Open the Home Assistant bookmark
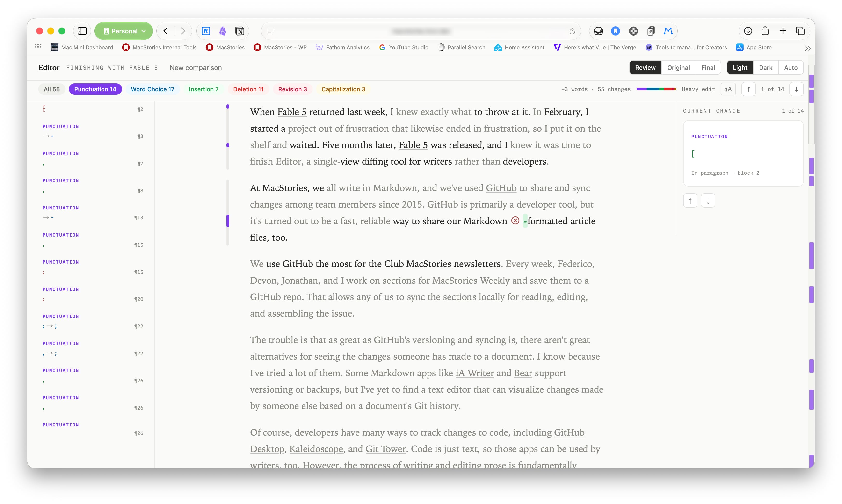 [x=519, y=48]
